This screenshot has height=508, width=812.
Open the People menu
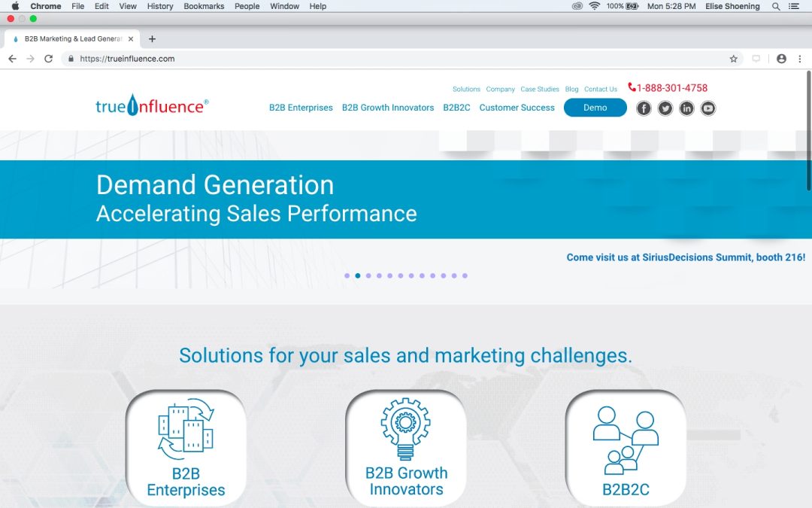tap(247, 6)
